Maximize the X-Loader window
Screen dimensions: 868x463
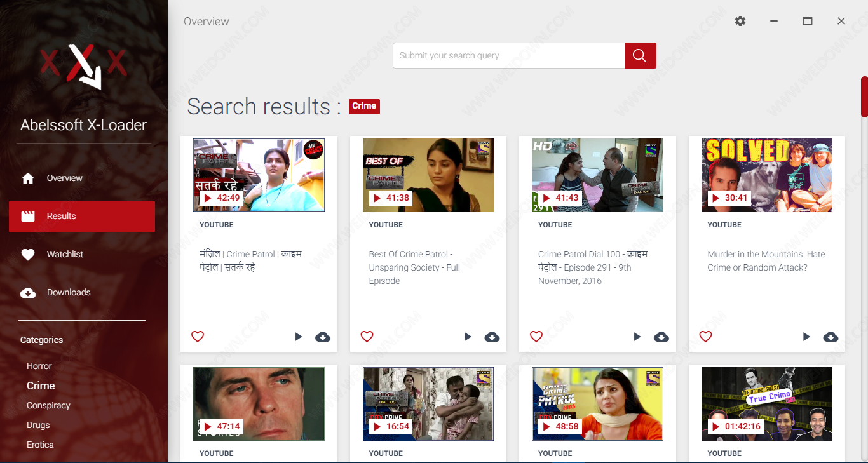[x=808, y=21]
